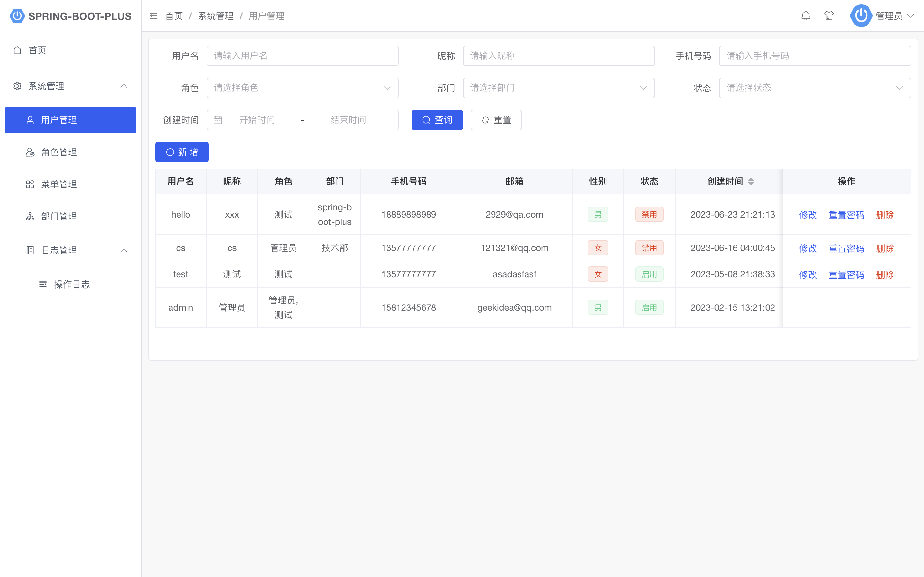Click the sidebar collapse hamburger icon
Viewport: 924px width, 577px height.
click(x=153, y=16)
